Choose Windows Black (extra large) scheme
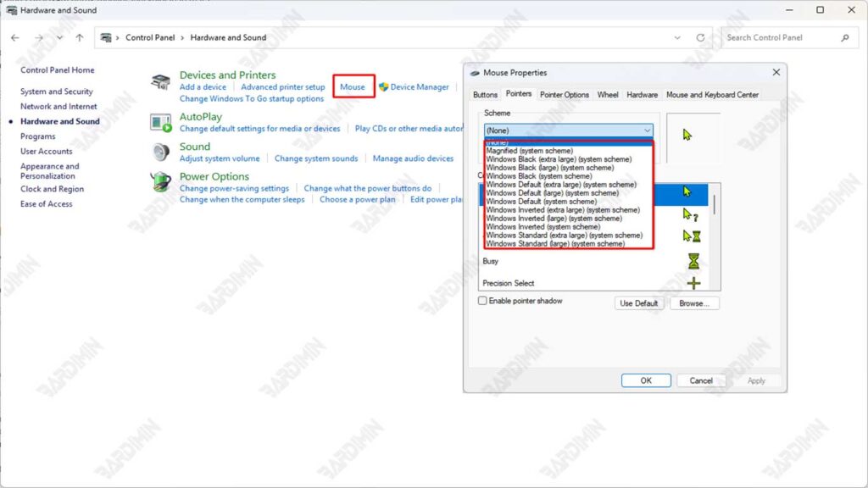 click(x=559, y=159)
